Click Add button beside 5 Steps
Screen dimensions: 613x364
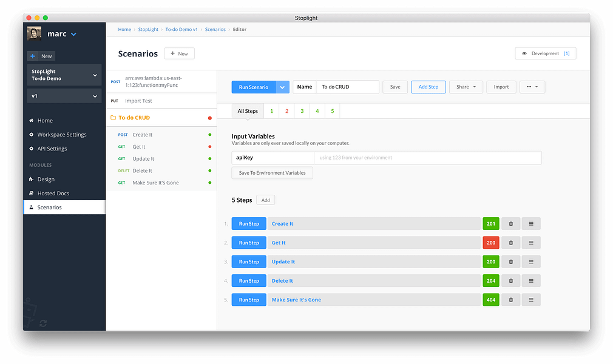click(x=265, y=200)
